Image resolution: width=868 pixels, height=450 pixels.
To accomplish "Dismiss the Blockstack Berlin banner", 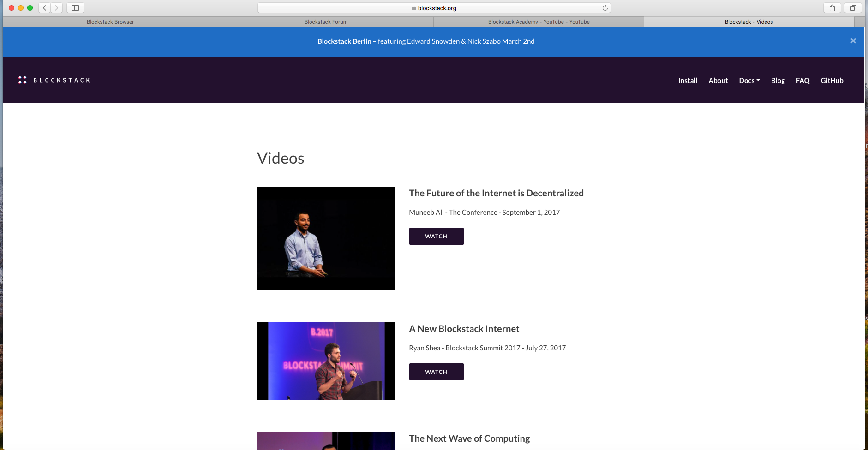I will [x=853, y=41].
